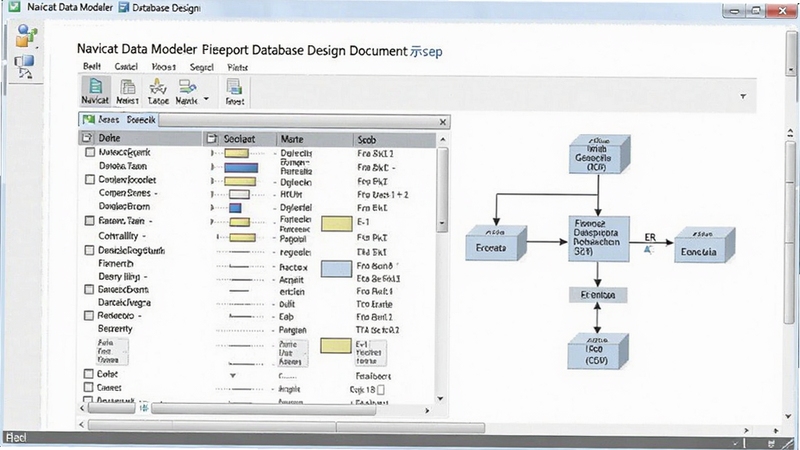Tick the GaroecFcem checkbox
The image size is (800, 450).
pos(89,289)
